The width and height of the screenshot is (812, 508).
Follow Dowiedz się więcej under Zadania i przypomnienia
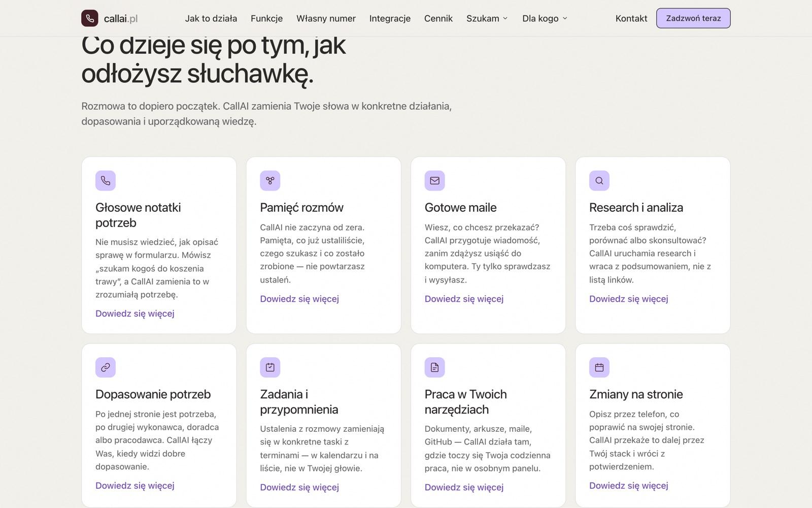point(299,487)
